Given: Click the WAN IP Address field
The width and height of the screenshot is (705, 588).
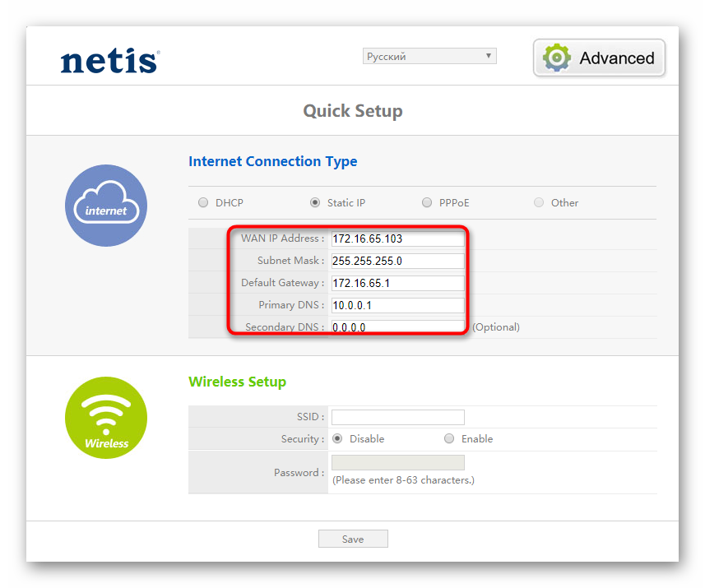Looking at the screenshot, I should (397, 239).
